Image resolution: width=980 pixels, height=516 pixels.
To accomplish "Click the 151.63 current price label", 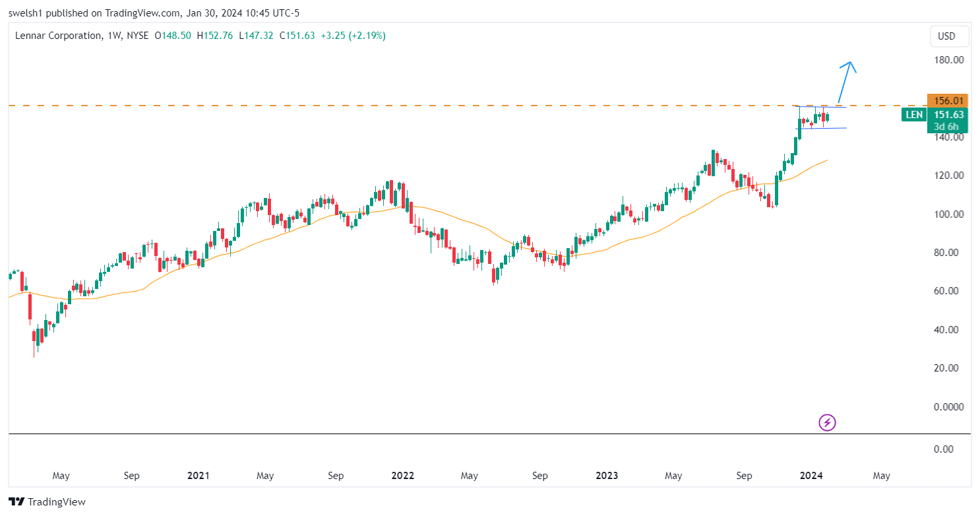I will (948, 114).
